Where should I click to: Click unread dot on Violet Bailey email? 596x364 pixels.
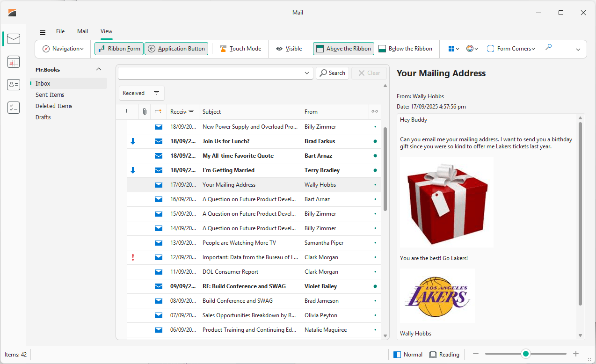(x=375, y=286)
